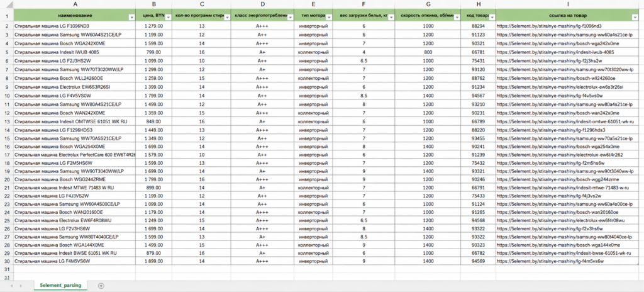Open link ending bosch-wgg244zrme

pos(557,180)
